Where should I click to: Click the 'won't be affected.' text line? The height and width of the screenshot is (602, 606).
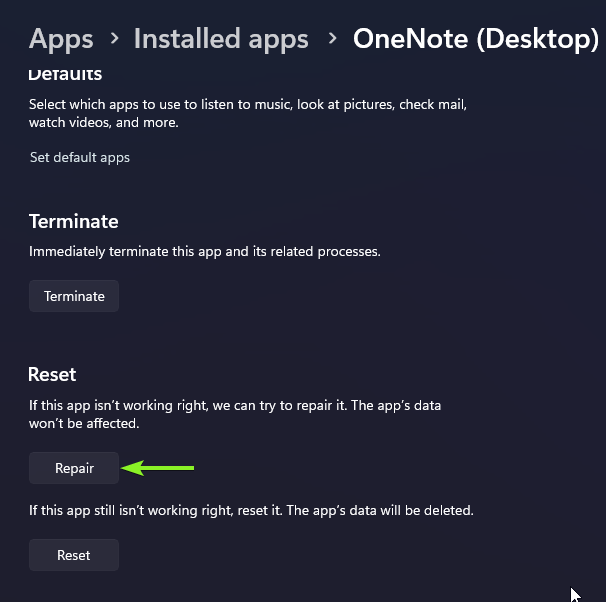(x=84, y=424)
